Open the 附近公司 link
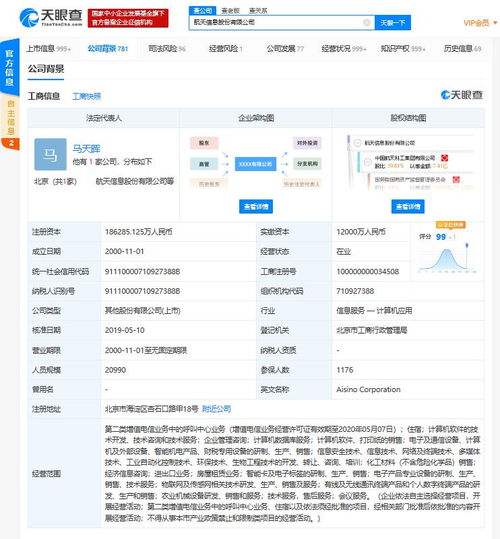Screen dimensions: 500x539 point(216,409)
